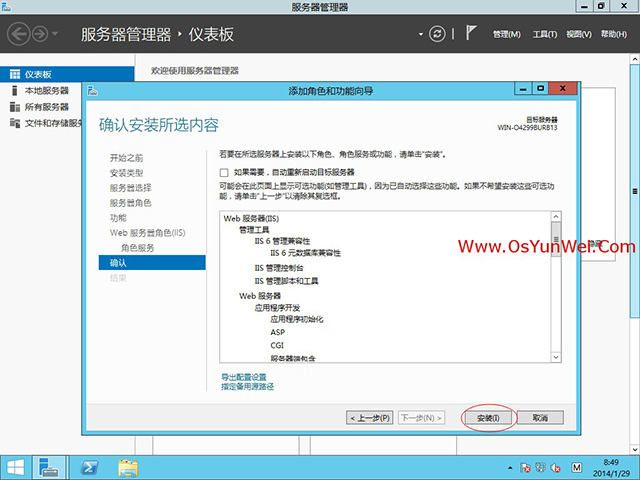This screenshot has width=640, height=480.
Task: Click the 上一步(P) button
Action: click(370, 418)
